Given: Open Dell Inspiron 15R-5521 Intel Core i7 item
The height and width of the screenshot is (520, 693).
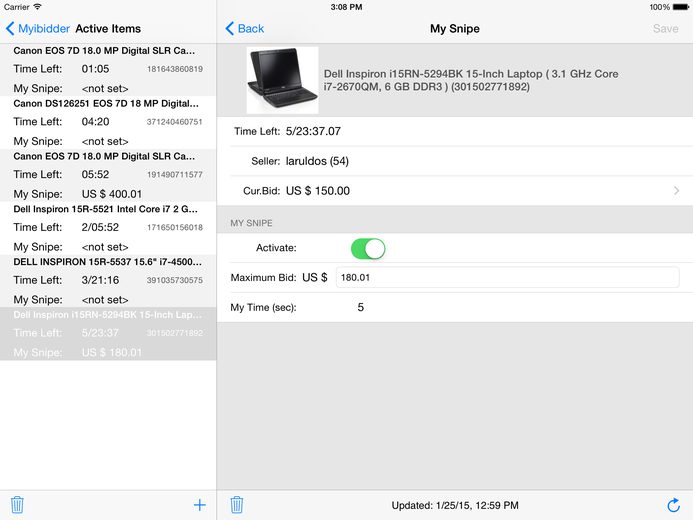Looking at the screenshot, I should click(108, 228).
